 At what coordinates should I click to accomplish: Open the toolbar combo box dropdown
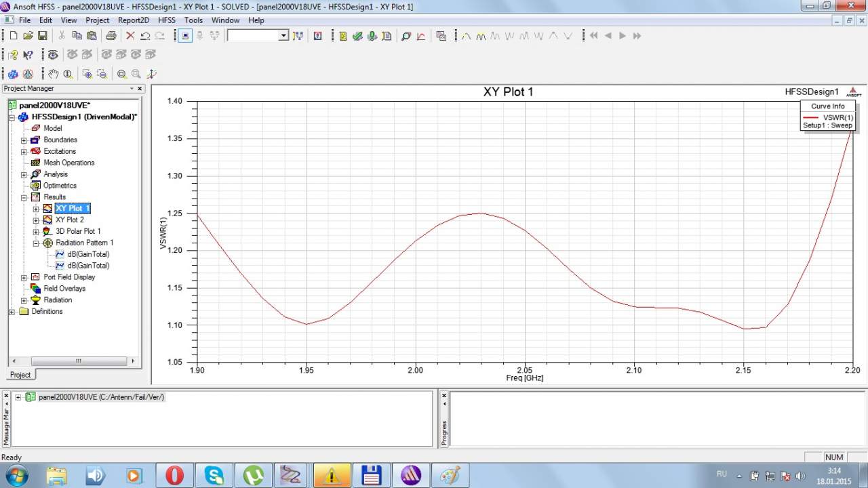point(283,36)
